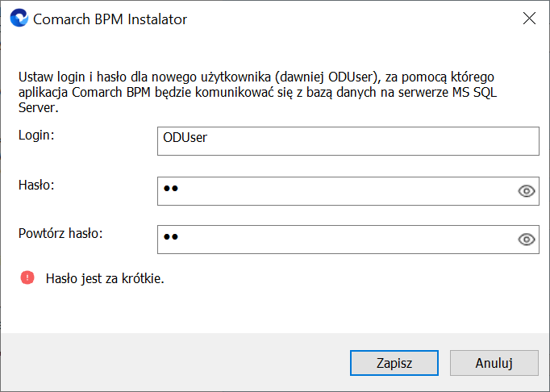Close the Comarch BPM Instalator window
Screen dimensions: 550x392
[x=529, y=19]
